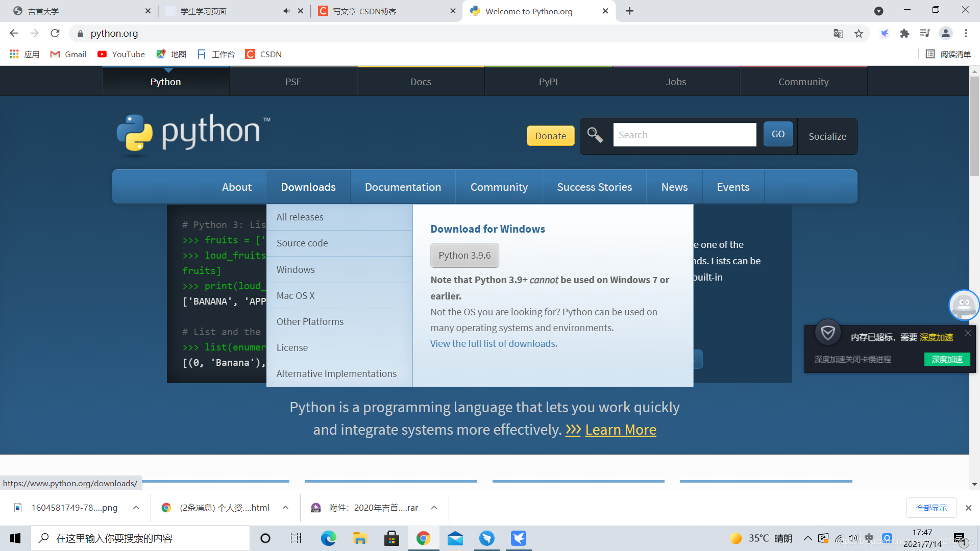Open a new browser tab

click(630, 11)
